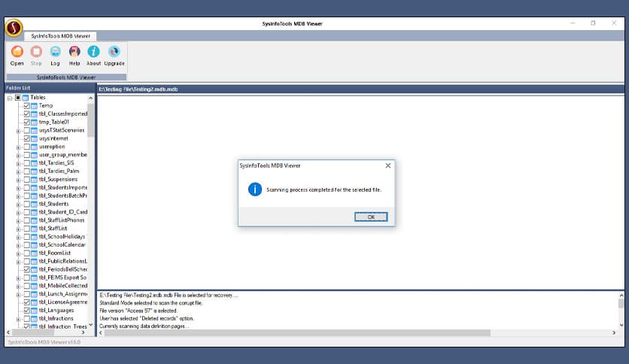Click table icon next to tbl_MobileCollected
Viewport: 629px width, 364px height.
34,286
